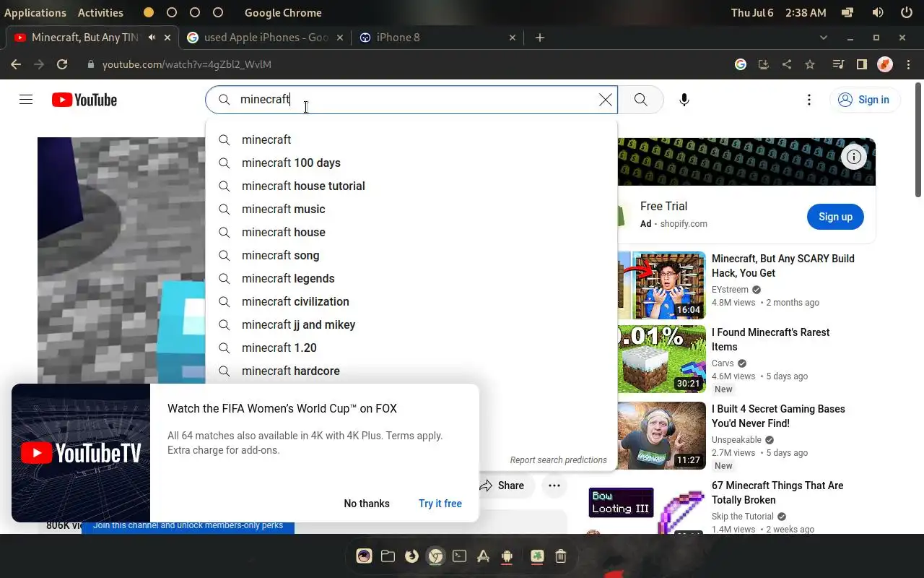This screenshot has width=924, height=578.
Task: Open I Found Minecraft's Rarest Items thumbnail
Action: [x=661, y=359]
